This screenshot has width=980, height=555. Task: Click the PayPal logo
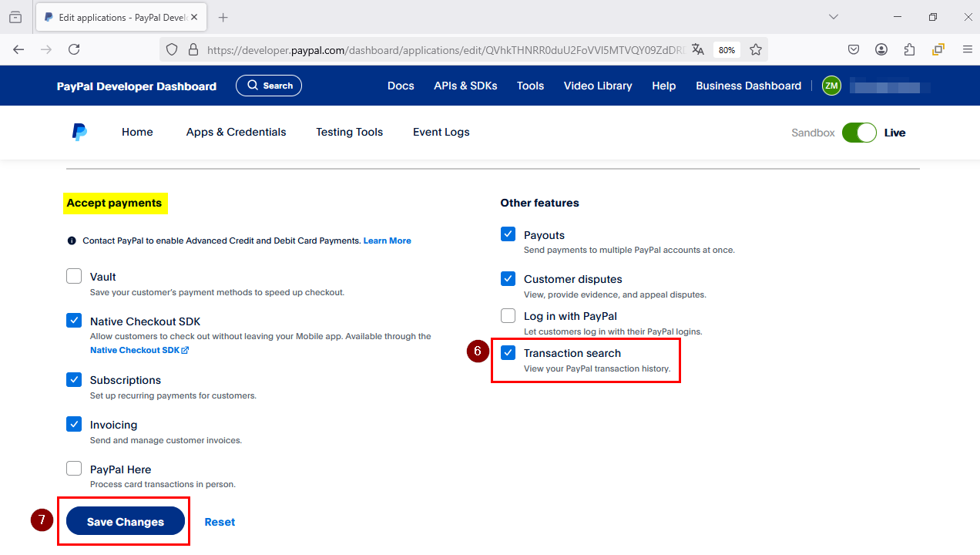[x=79, y=132]
